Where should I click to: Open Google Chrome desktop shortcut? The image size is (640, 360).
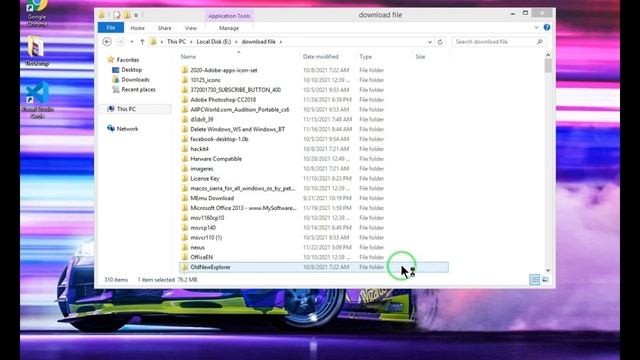(x=37, y=13)
